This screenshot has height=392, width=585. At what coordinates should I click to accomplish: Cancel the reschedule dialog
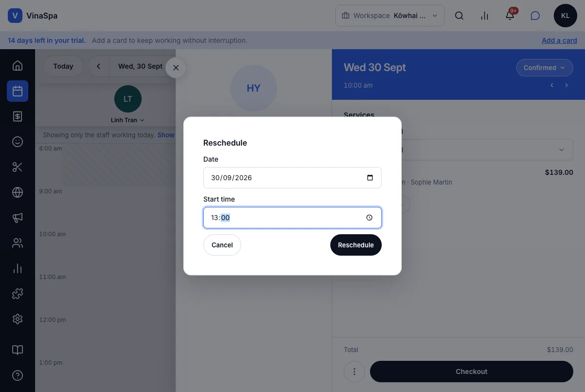click(x=222, y=245)
